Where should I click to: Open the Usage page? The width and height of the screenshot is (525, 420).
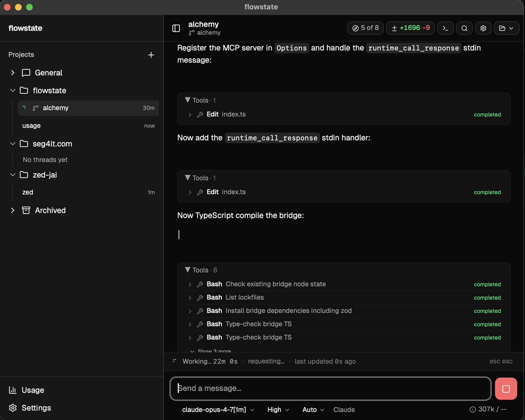[x=26, y=390]
